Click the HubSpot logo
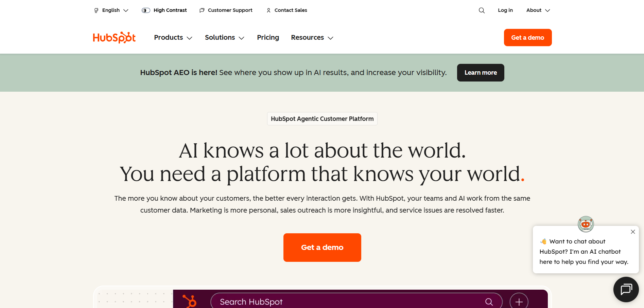644x308 pixels. pos(114,37)
